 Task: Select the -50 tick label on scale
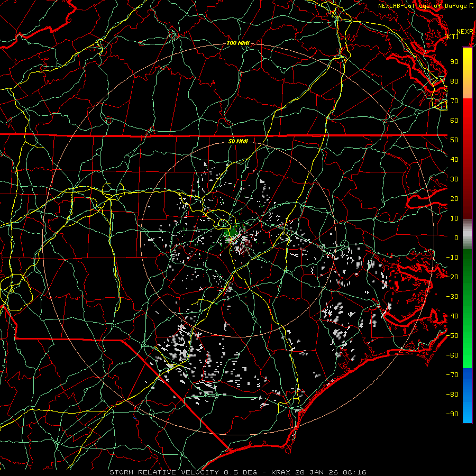pyautogui.click(x=452, y=336)
